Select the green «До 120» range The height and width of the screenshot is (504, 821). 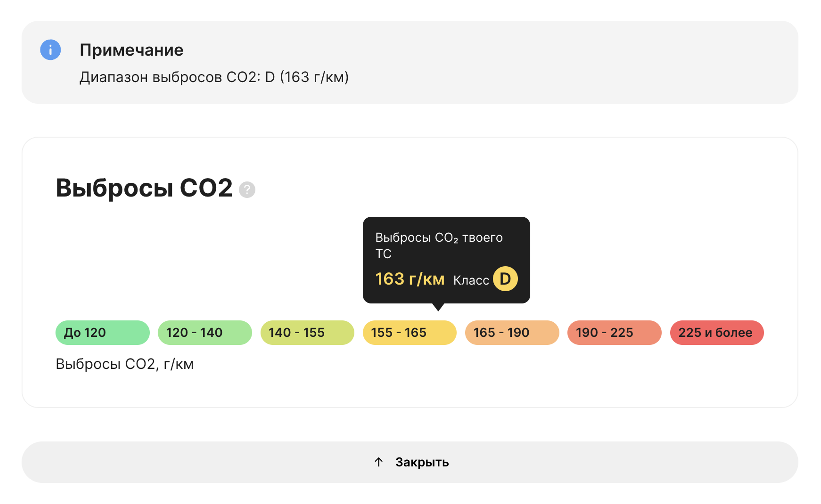point(102,333)
